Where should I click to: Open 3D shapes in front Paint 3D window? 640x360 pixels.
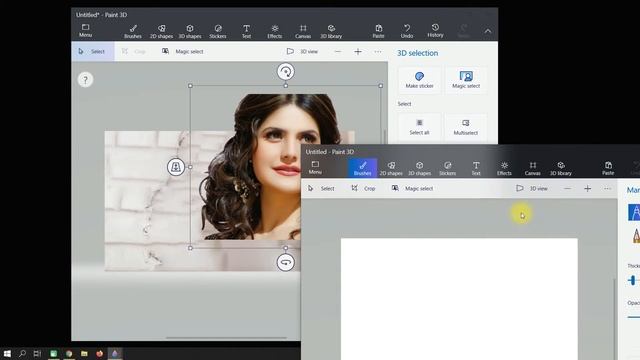420,168
